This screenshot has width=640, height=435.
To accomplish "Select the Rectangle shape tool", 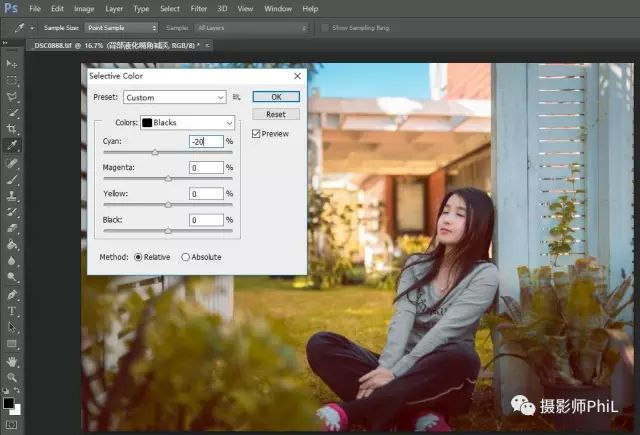I will pyautogui.click(x=11, y=344).
